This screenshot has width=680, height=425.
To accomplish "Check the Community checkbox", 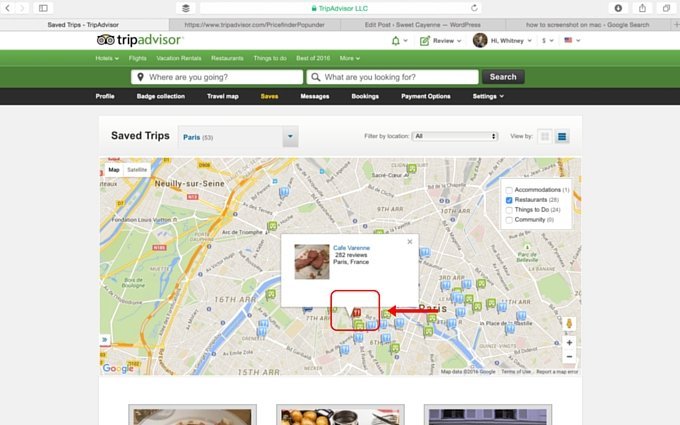I will (509, 220).
